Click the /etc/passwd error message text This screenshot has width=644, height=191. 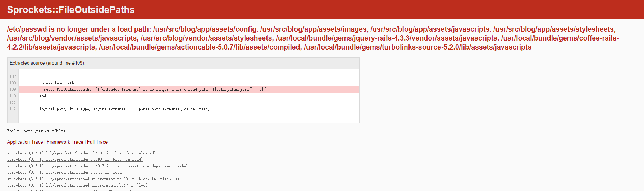coord(313,38)
